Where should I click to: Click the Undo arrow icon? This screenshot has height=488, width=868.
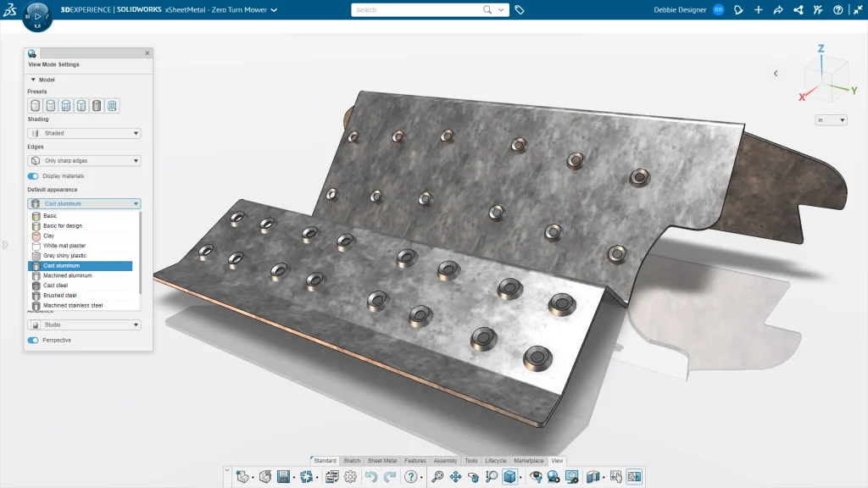click(x=370, y=477)
